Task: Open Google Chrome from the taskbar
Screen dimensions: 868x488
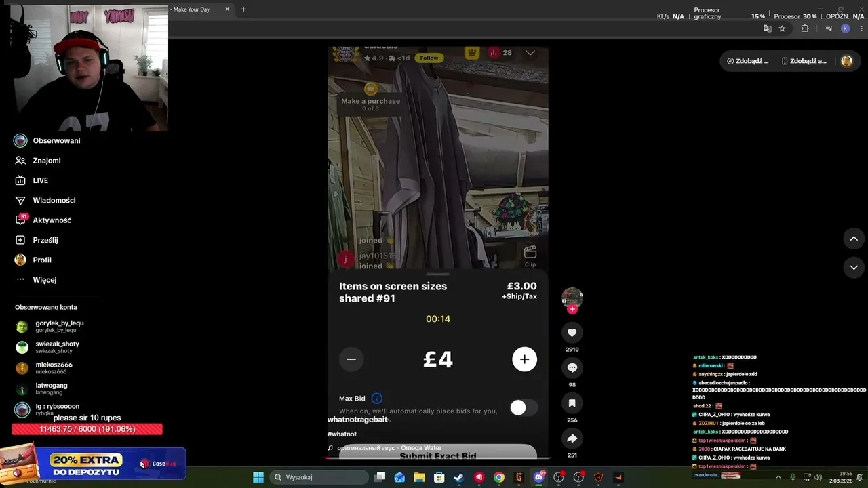Action: pos(499,477)
